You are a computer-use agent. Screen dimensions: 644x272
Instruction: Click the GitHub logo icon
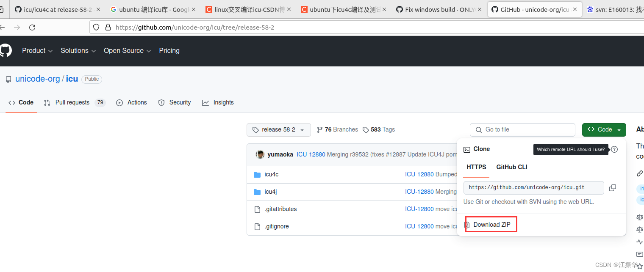point(6,51)
